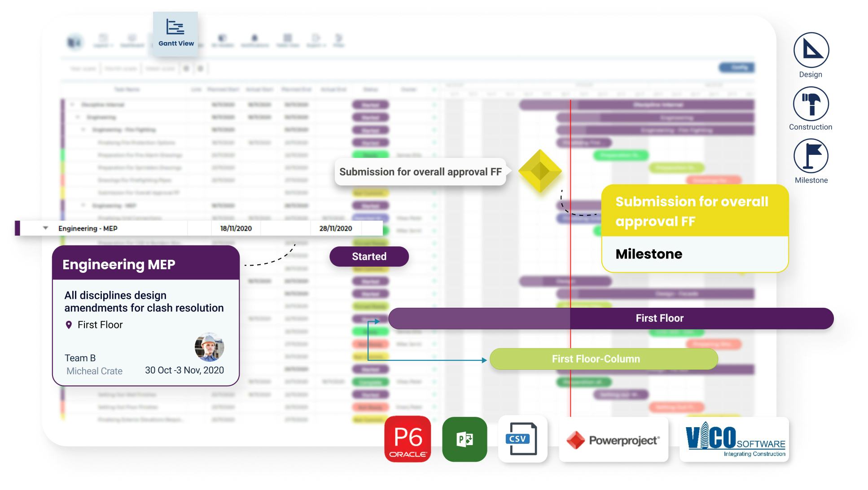
Task: Select the Oracle P6 import icon
Action: (408, 439)
